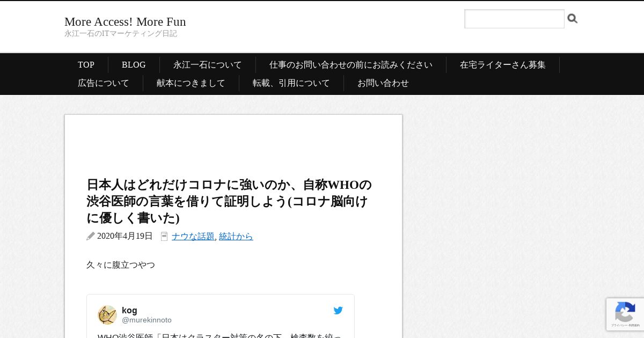Open 永江一石について menu item
This screenshot has width=644, height=338.
pos(208,65)
